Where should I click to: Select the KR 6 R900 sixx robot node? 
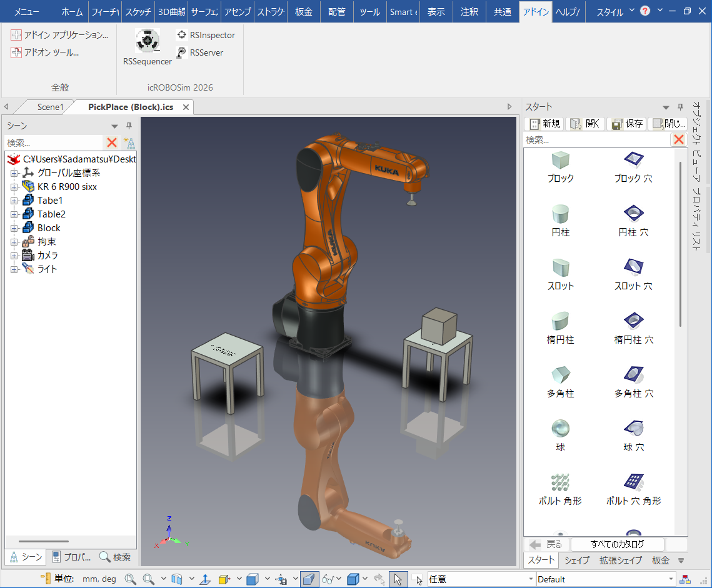pos(67,187)
